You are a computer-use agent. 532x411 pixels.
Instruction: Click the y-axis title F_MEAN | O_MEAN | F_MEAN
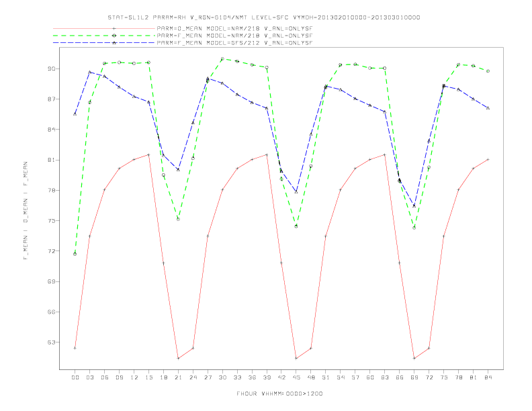[x=26, y=211]
